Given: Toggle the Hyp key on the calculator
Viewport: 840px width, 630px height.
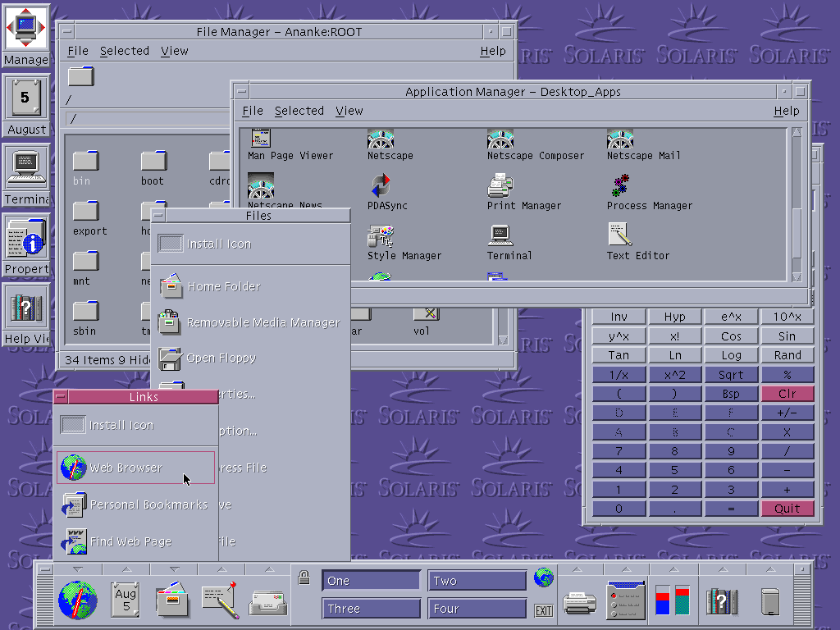Looking at the screenshot, I should pos(674,316).
